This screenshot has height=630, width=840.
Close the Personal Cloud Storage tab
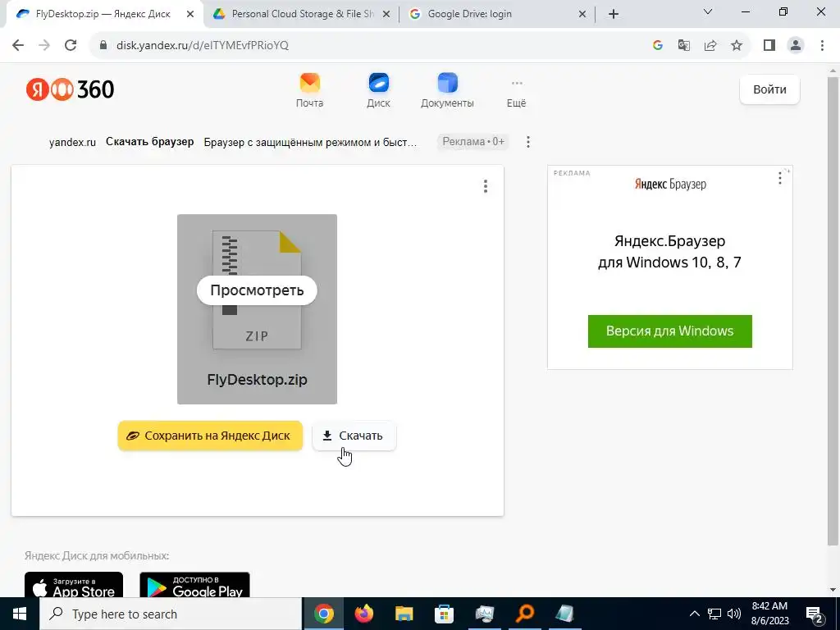coord(386,15)
